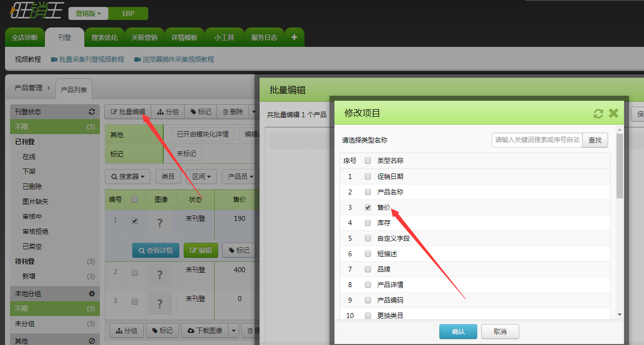Switch to 详情模板 tab
The width and height of the screenshot is (644, 345).
(x=184, y=37)
